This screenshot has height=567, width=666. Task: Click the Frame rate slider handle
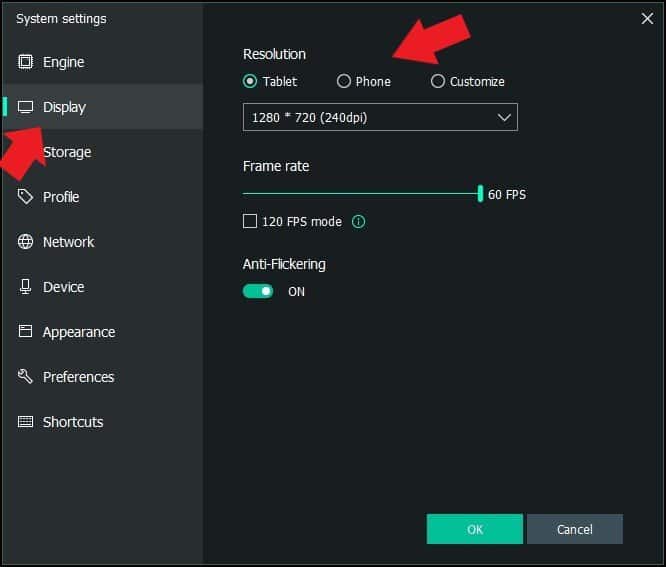tap(481, 194)
